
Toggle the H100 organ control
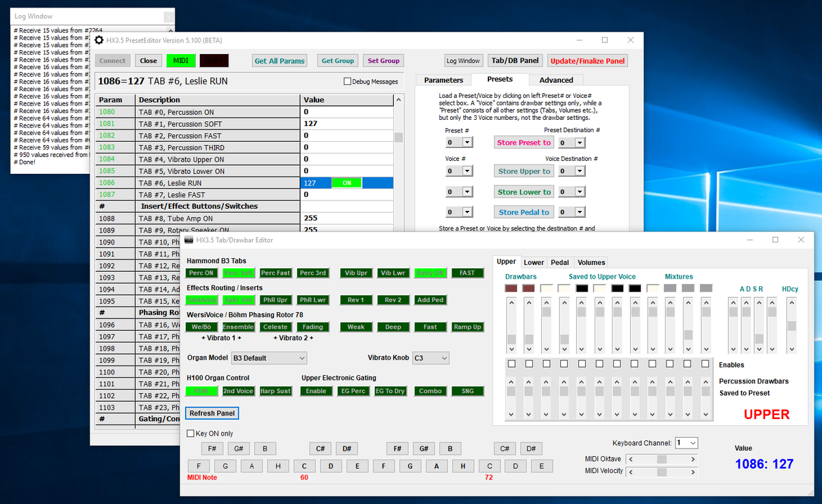tap(201, 390)
